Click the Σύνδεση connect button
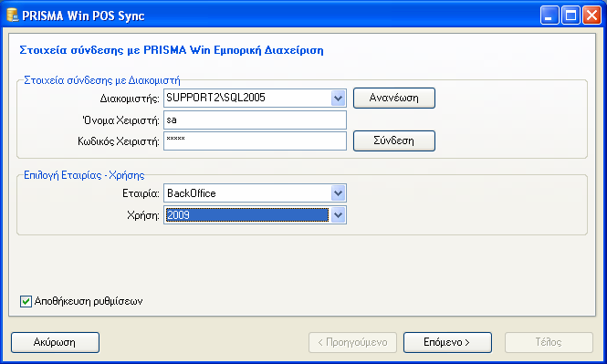This screenshot has width=607, height=364. click(x=394, y=140)
